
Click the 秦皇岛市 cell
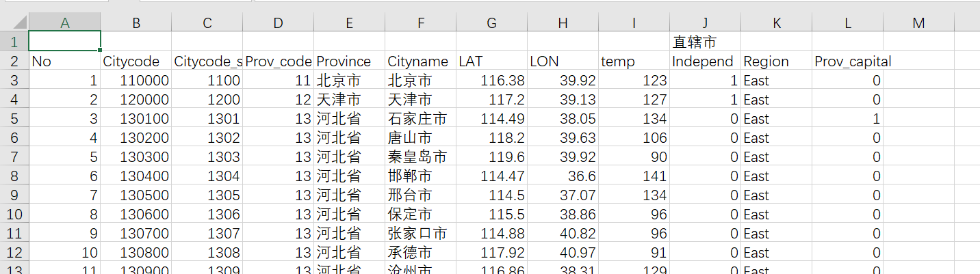click(x=420, y=157)
